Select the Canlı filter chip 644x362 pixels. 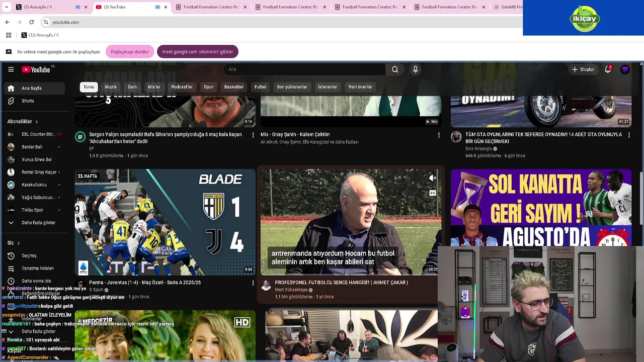click(x=132, y=87)
